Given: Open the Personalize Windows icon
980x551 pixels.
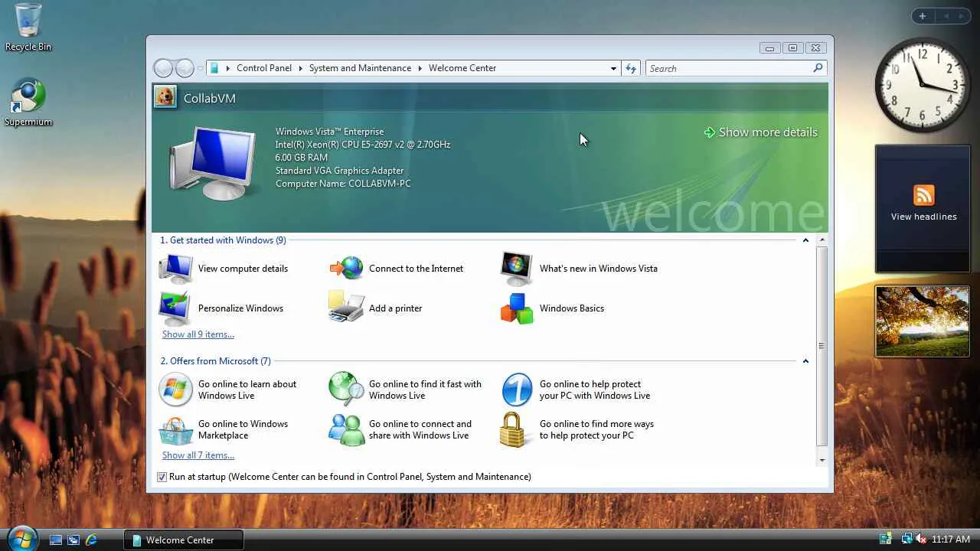Looking at the screenshot, I should click(175, 308).
